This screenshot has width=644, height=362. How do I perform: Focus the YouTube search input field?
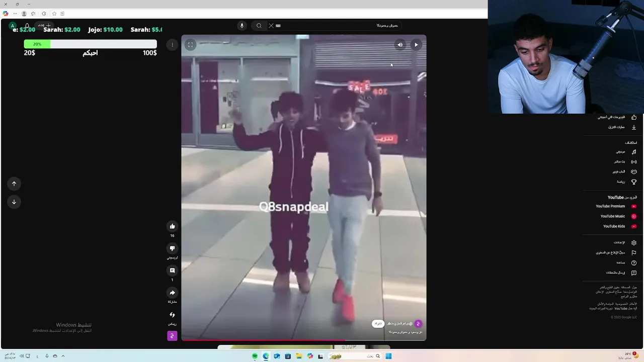point(335,26)
